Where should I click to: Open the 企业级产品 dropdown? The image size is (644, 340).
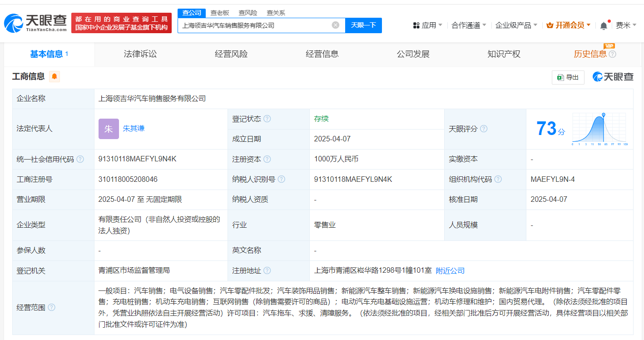tap(516, 25)
